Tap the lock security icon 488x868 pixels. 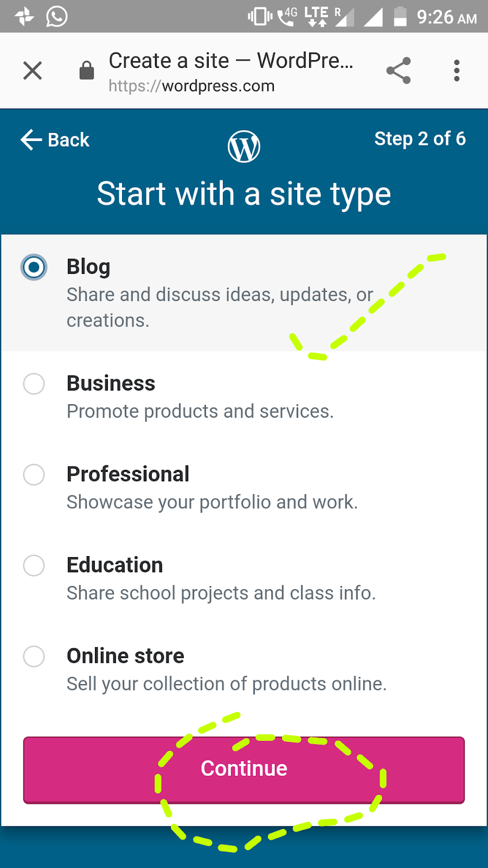pyautogui.click(x=87, y=71)
